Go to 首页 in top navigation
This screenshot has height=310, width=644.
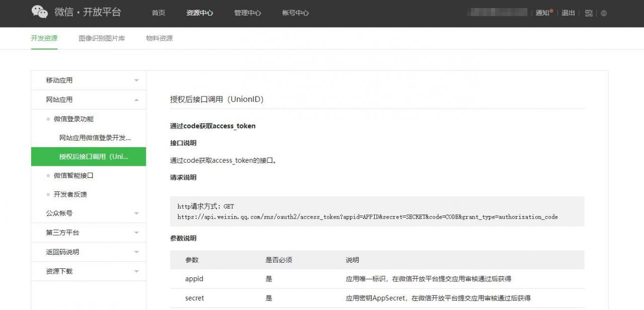[158, 13]
